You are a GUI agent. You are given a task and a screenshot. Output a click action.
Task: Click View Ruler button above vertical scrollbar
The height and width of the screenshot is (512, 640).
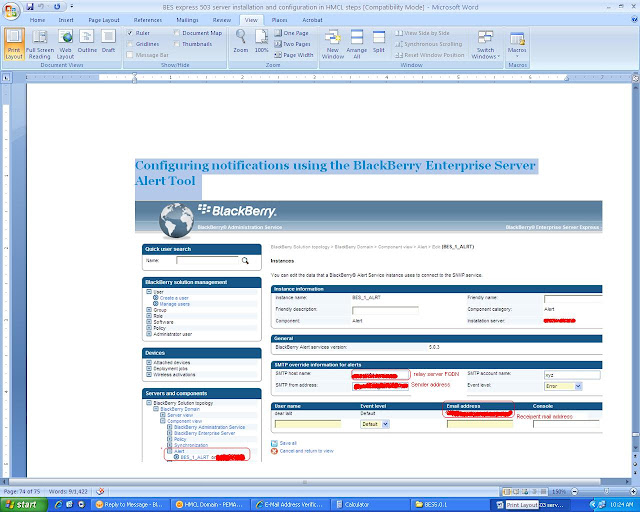(x=636, y=78)
